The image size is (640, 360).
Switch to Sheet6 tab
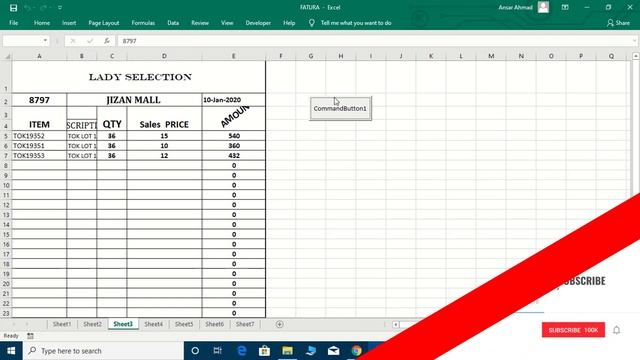click(x=214, y=324)
